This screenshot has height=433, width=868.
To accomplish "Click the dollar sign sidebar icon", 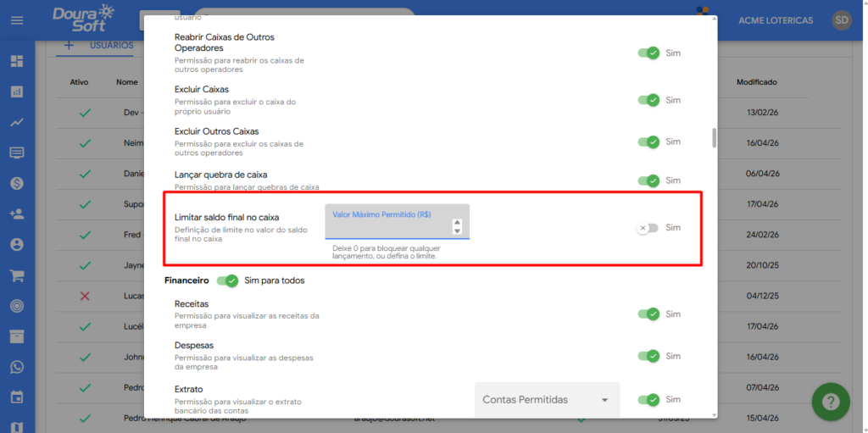I will click(17, 183).
